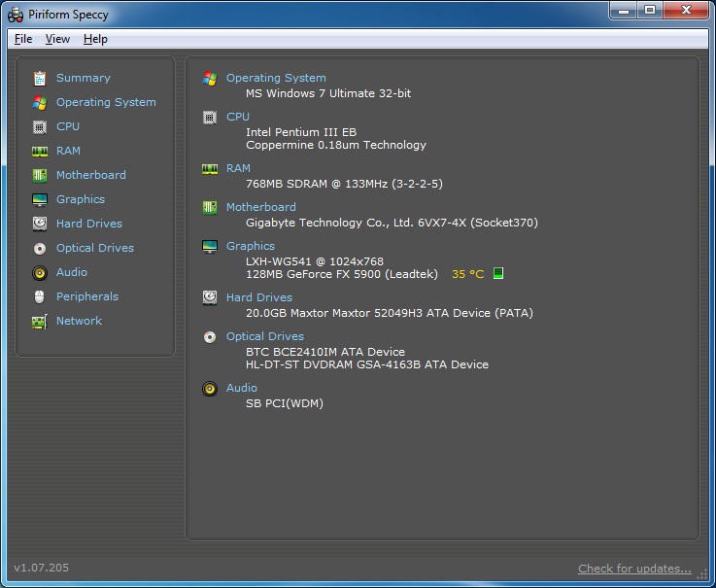This screenshot has width=716, height=588.
Task: Click the RAM stick icon in sidebar
Action: [x=40, y=152]
